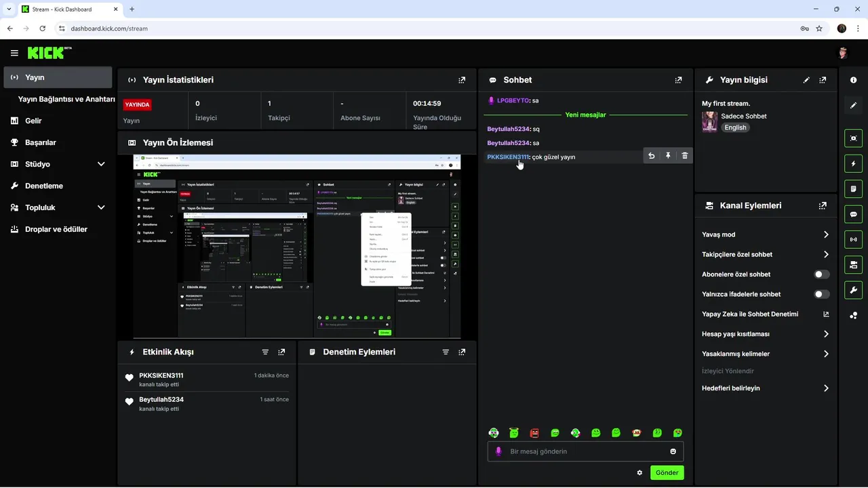Toggle the lightning activity widget in right sidebar
Screen dimensions: 868x488
pyautogui.click(x=854, y=163)
